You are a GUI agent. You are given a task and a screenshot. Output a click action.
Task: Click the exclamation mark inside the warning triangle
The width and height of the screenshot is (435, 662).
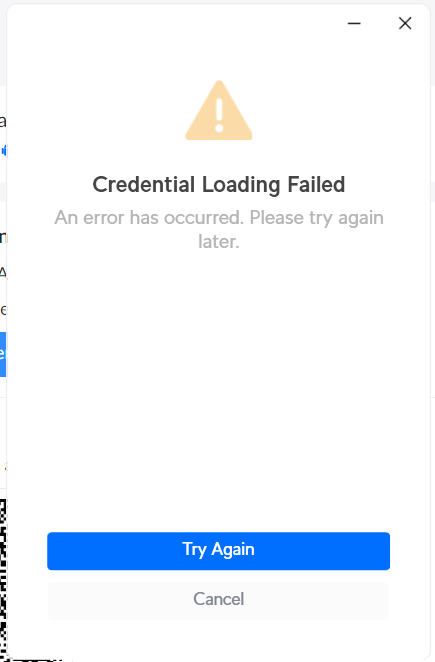point(219,115)
